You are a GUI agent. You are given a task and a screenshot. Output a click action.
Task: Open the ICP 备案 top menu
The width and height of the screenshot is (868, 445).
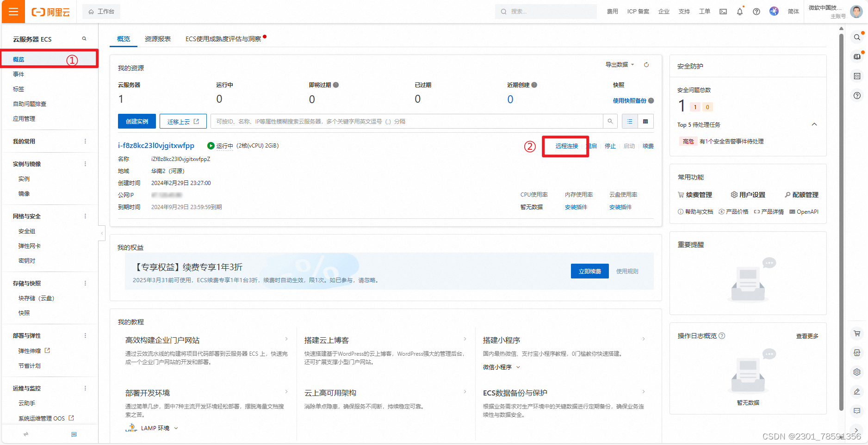coord(638,12)
